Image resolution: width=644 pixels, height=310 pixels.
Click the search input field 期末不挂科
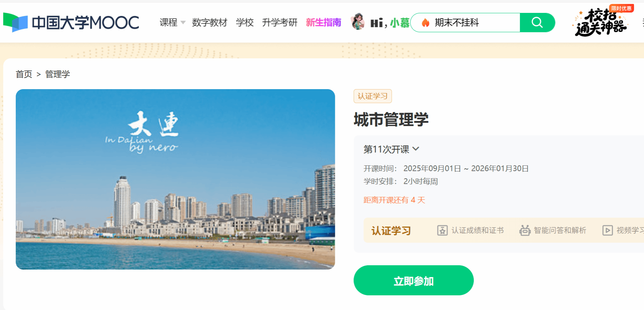click(465, 23)
